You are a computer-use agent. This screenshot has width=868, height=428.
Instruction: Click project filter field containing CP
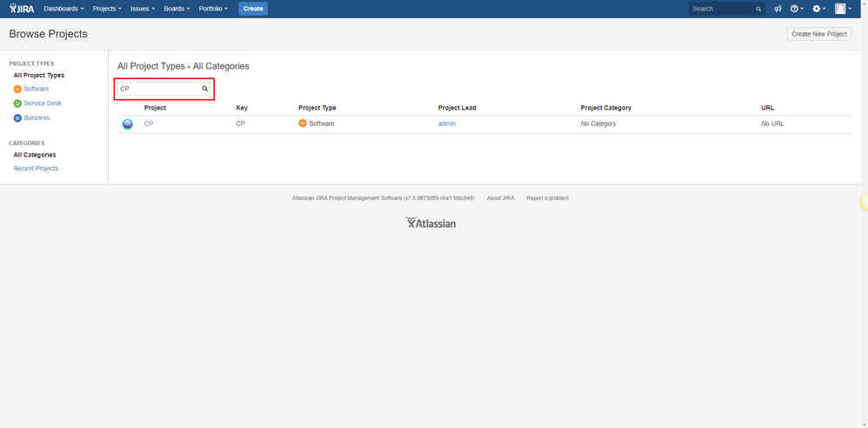(x=164, y=89)
